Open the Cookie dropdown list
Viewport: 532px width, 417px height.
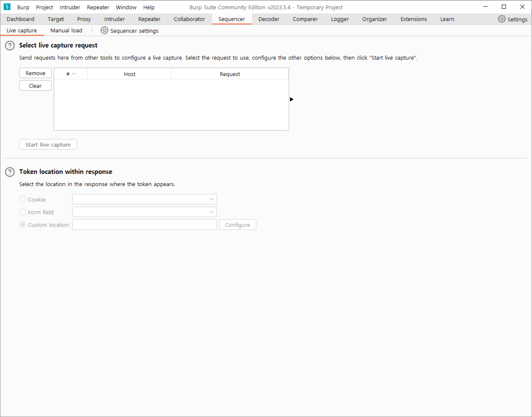click(x=144, y=199)
